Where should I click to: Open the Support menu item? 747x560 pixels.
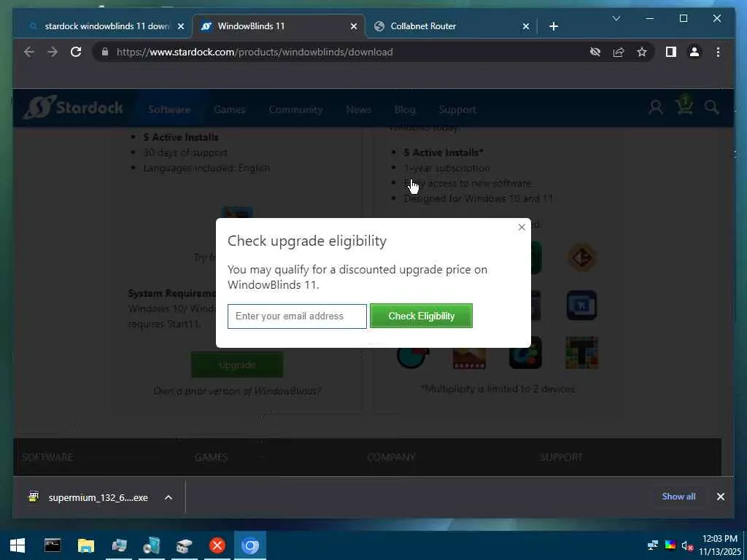[x=457, y=109]
